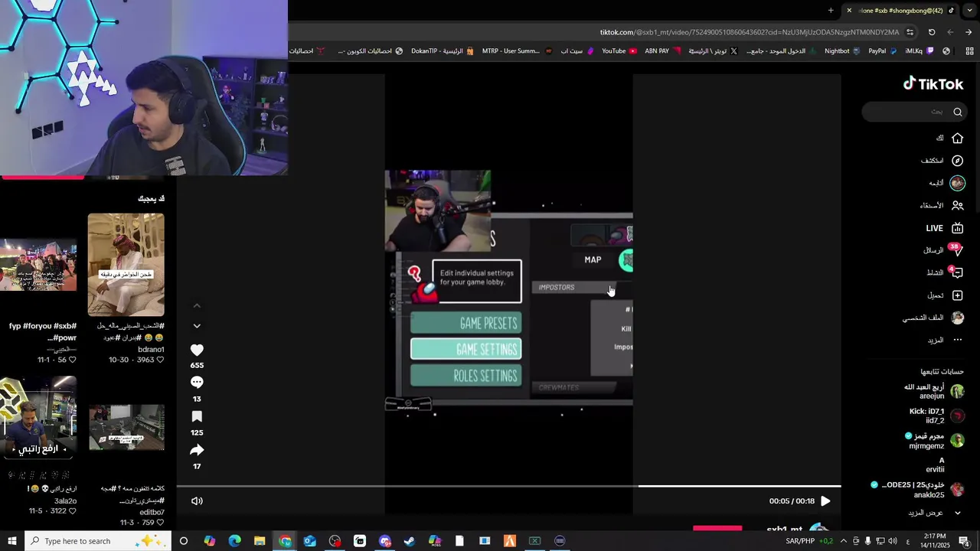980x551 pixels.
Task: Open the More three-dots item in sidebar
Action: [x=957, y=340]
